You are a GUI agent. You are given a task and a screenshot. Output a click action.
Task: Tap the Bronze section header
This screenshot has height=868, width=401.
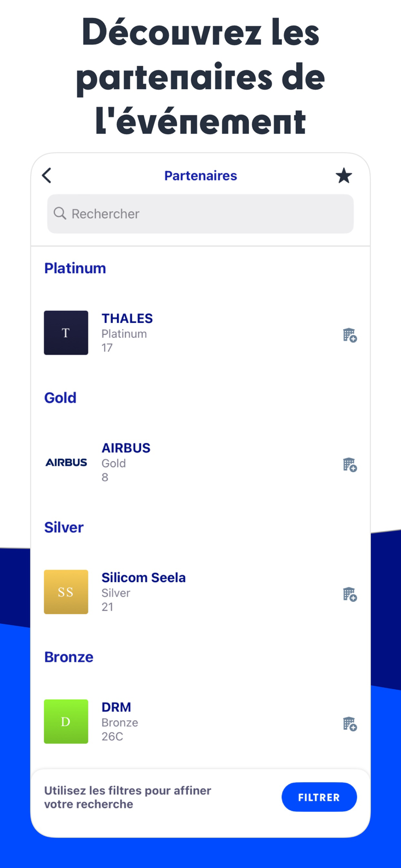(69, 657)
